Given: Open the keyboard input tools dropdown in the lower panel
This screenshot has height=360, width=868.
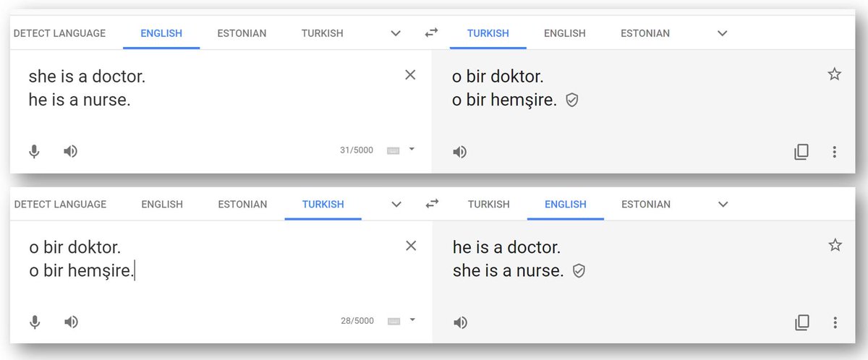Looking at the screenshot, I should 412,320.
